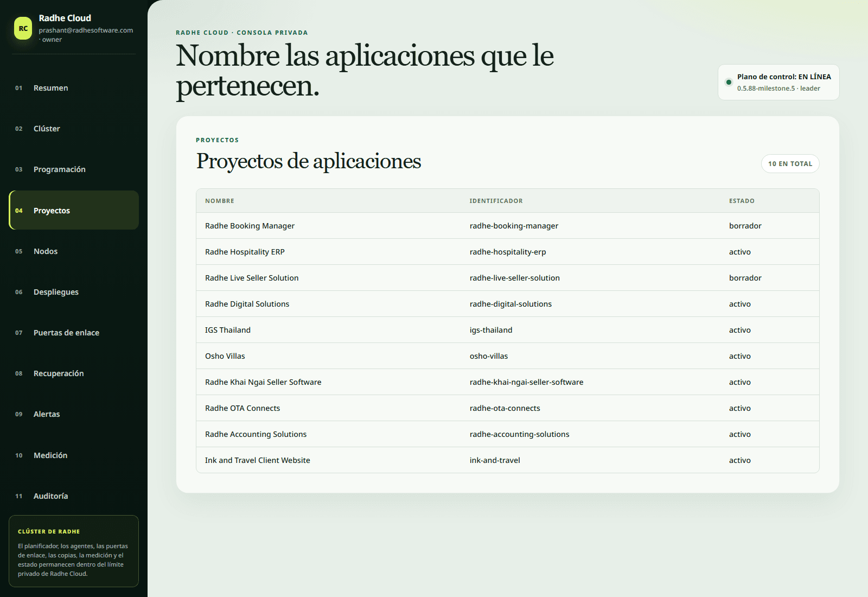Viewport: 868px width, 597px height.
Task: Click the identifier igs-thailand
Action: click(x=491, y=330)
